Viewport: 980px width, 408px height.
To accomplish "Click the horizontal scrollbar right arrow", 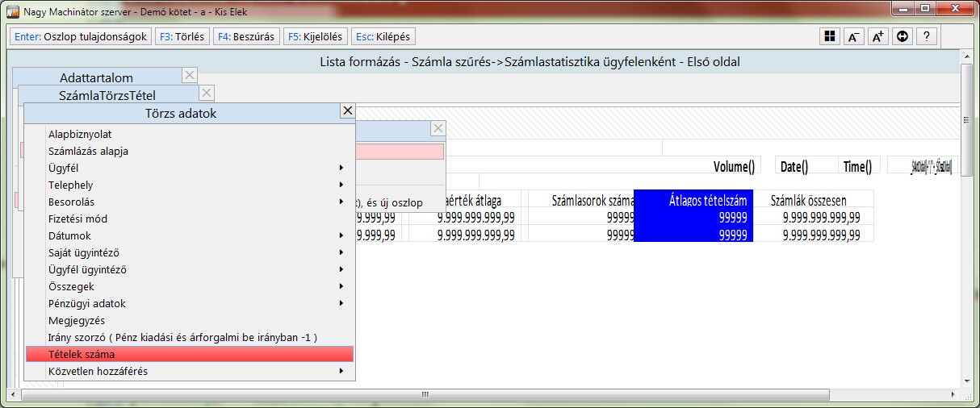I will tap(953, 394).
